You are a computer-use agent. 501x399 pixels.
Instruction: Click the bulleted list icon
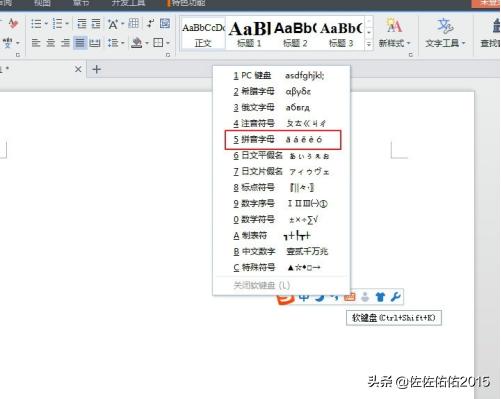(36, 24)
